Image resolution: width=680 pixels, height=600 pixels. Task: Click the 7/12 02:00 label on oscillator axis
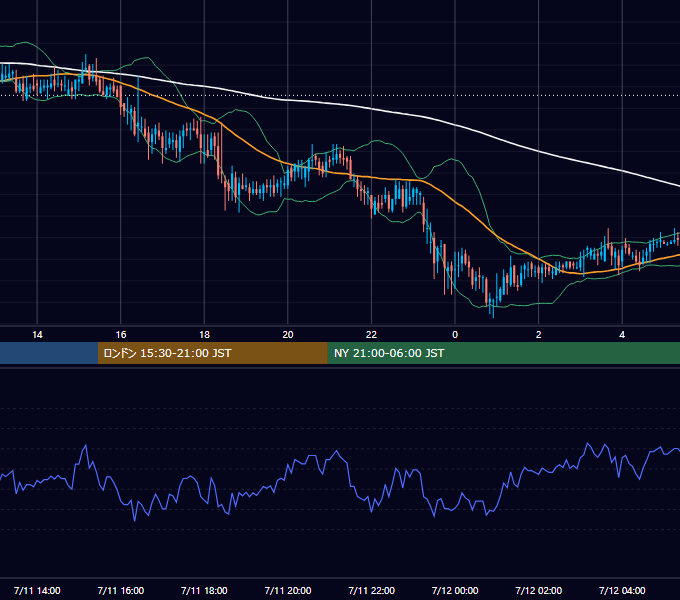(539, 590)
